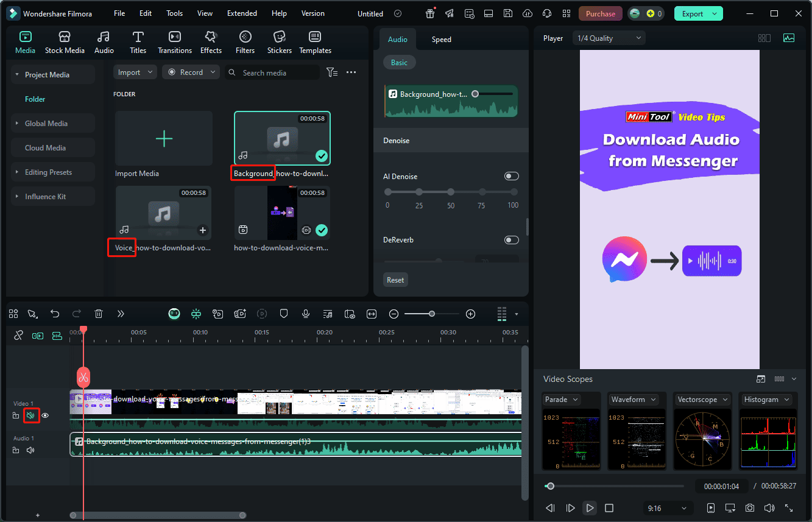Toggle the timeline link chain icon
The width and height of the screenshot is (812, 522).
click(x=18, y=335)
